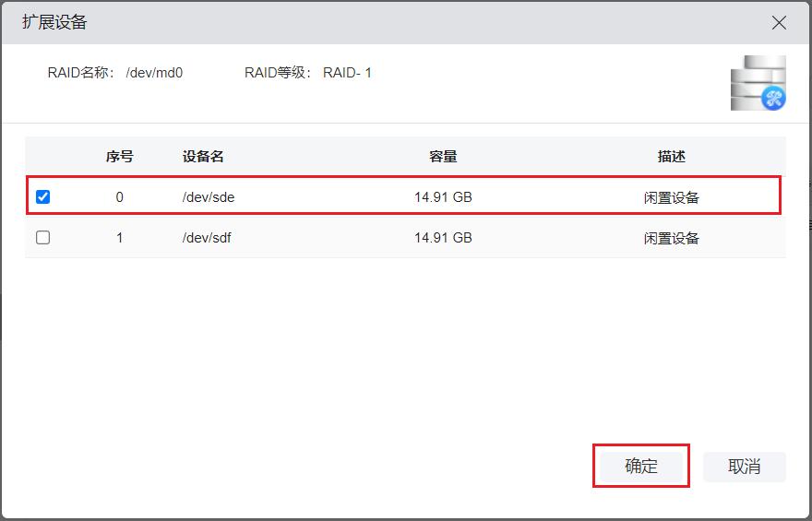Click index number 1 in the table

119,238
